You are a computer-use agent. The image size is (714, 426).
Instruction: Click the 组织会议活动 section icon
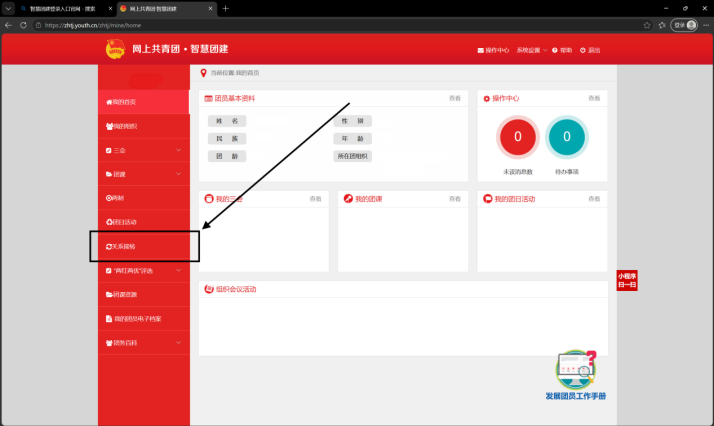click(209, 289)
